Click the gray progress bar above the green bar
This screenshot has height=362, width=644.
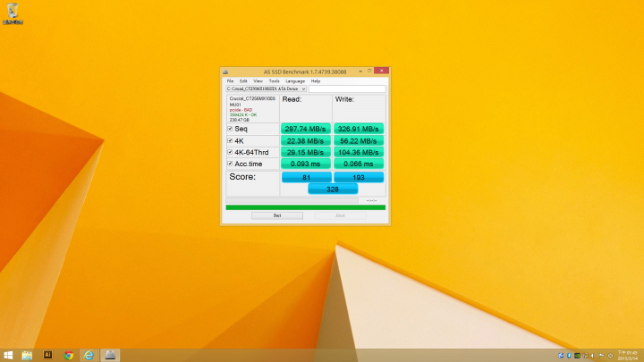(x=292, y=201)
